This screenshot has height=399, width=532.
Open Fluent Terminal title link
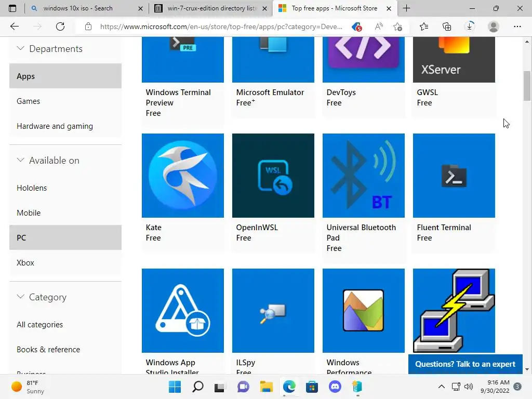[x=444, y=228]
